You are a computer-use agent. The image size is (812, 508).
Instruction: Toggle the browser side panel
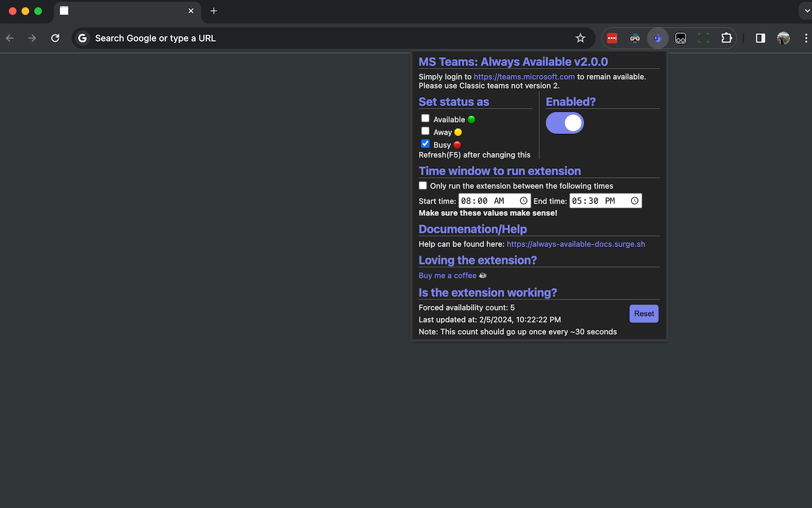pyautogui.click(x=760, y=38)
